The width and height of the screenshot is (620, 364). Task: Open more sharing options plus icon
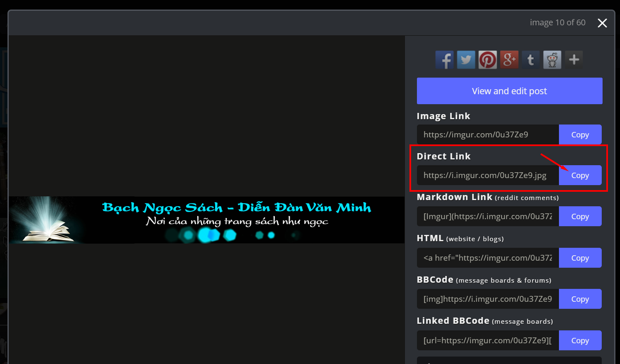574,60
